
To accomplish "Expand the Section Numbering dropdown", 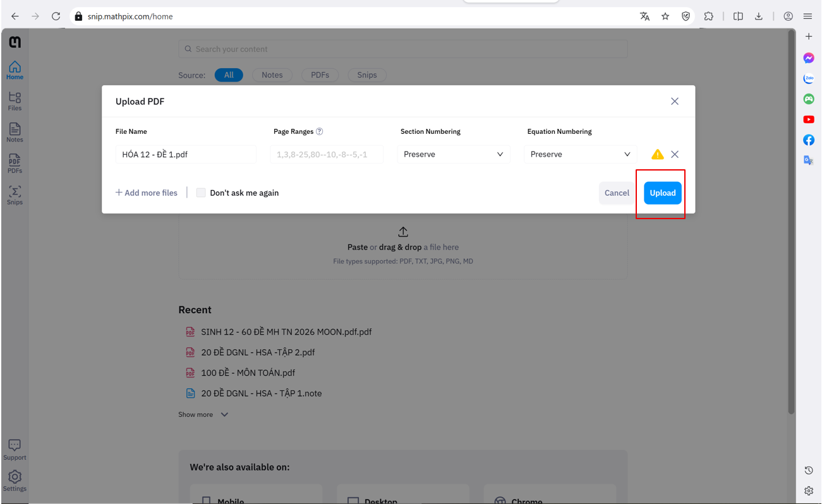I will pos(454,154).
